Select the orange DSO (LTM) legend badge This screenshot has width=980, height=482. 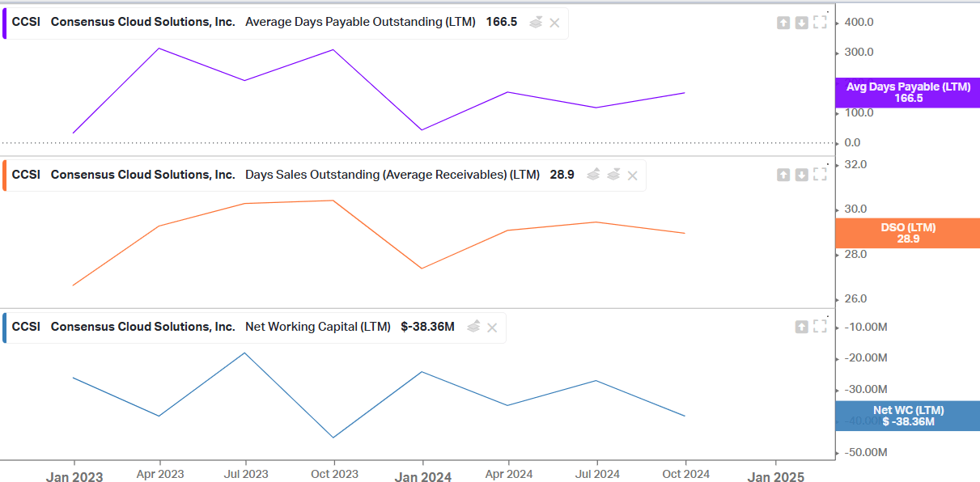[907, 233]
